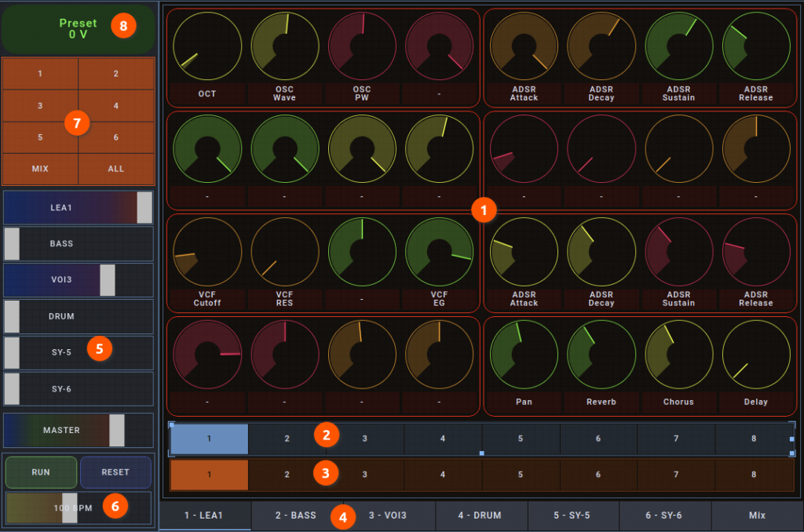Click the ALL button in the orange grid
The image size is (804, 532).
click(x=116, y=169)
